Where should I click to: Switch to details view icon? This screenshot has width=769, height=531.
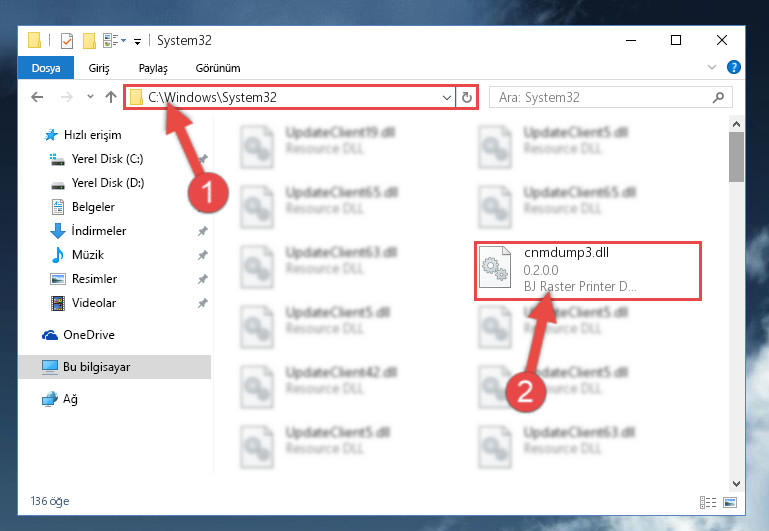coord(708,502)
